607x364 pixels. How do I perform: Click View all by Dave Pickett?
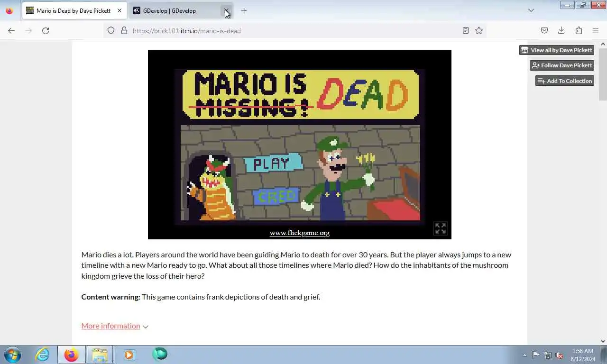click(x=557, y=50)
